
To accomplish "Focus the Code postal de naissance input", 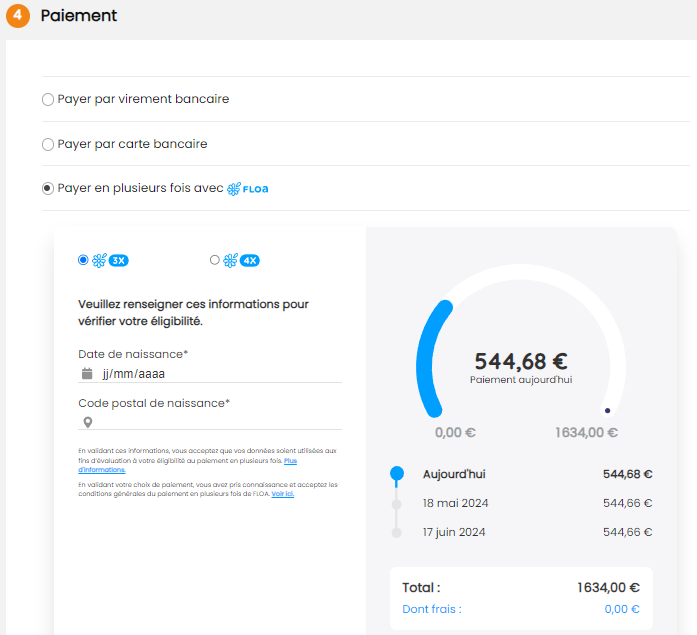I will 210,422.
